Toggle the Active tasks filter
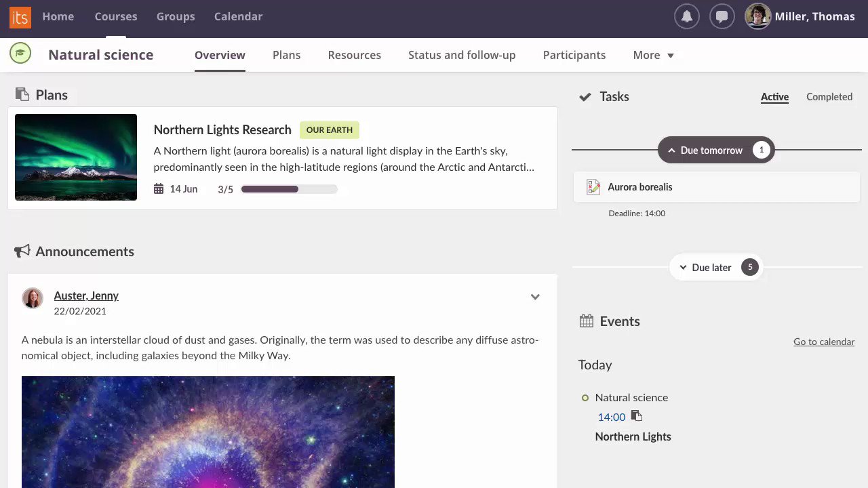The width and height of the screenshot is (868, 488). [x=774, y=97]
